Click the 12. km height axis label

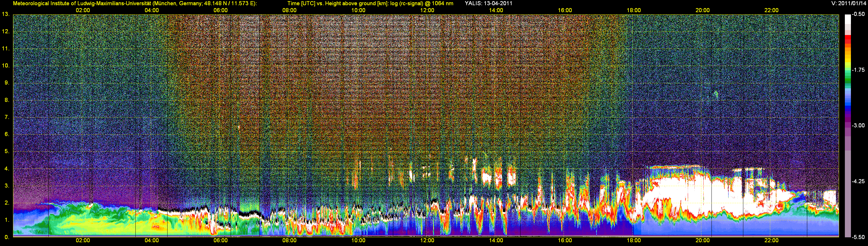tap(6, 31)
